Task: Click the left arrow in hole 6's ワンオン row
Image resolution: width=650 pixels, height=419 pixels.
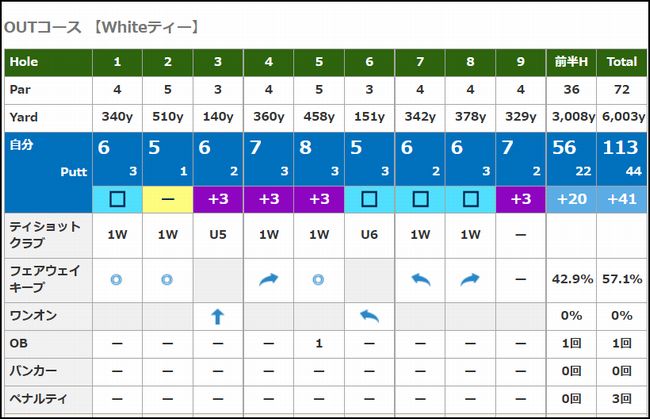Action: [x=369, y=317]
